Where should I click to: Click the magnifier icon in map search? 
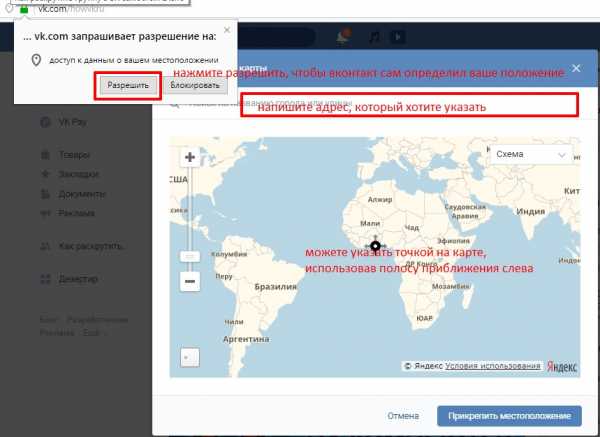[x=174, y=103]
